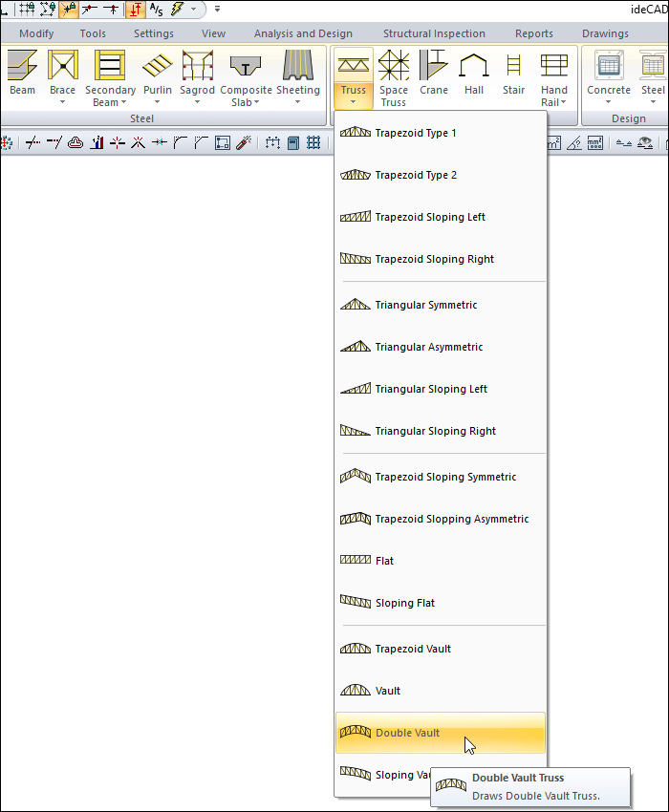
Task: Open the quick access toolbar customize arrow
Action: click(x=217, y=9)
